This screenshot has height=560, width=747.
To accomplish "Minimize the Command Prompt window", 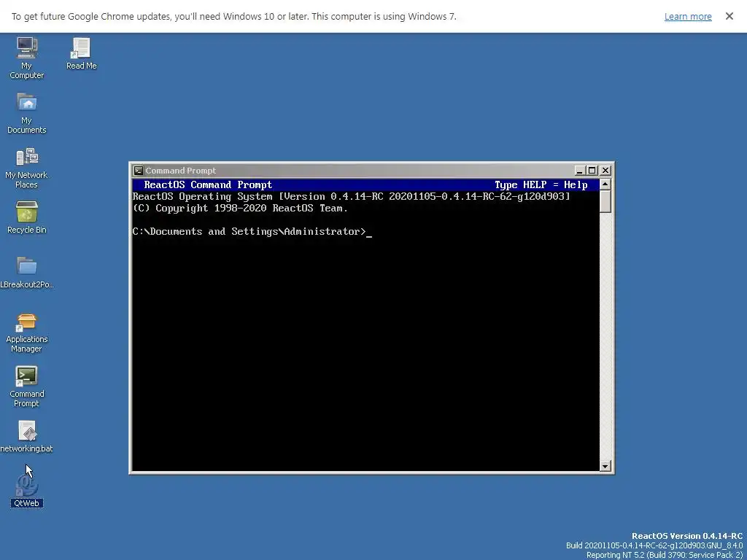I will (x=580, y=171).
